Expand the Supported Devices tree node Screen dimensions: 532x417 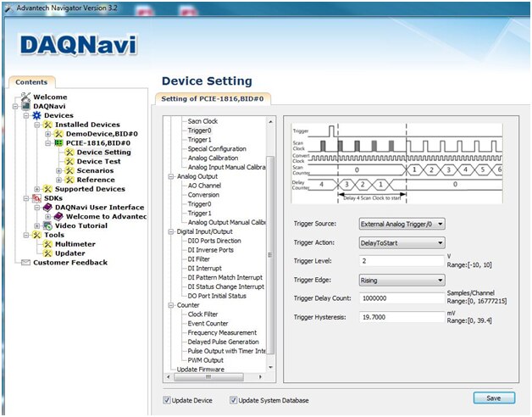37,189
